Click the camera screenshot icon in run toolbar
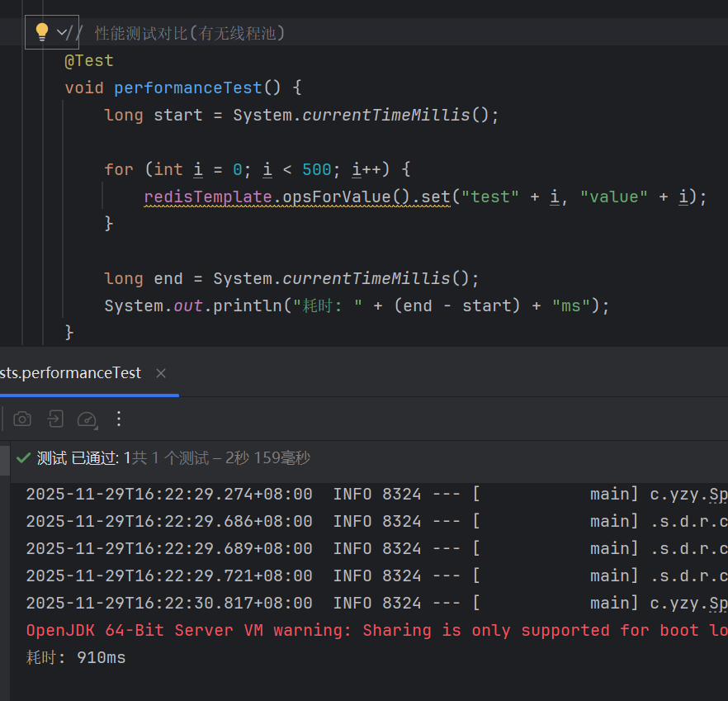728x701 pixels. 22,419
